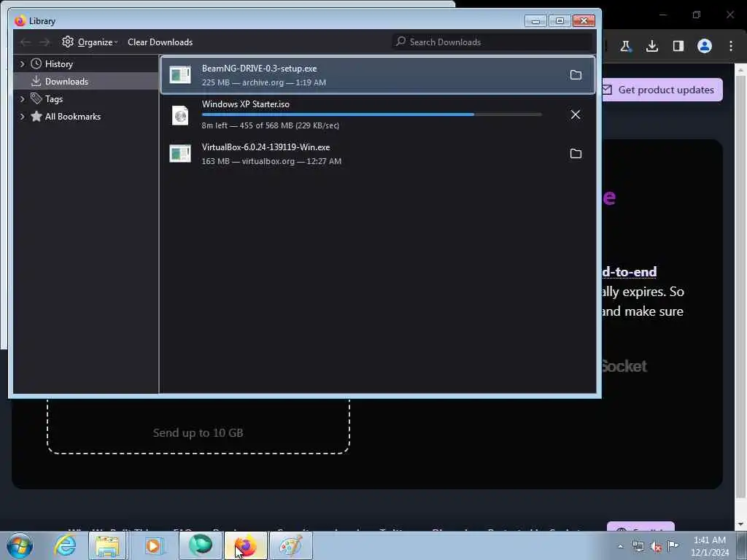Launch Internet Explorer from the taskbar
This screenshot has width=747, height=560.
[65, 545]
